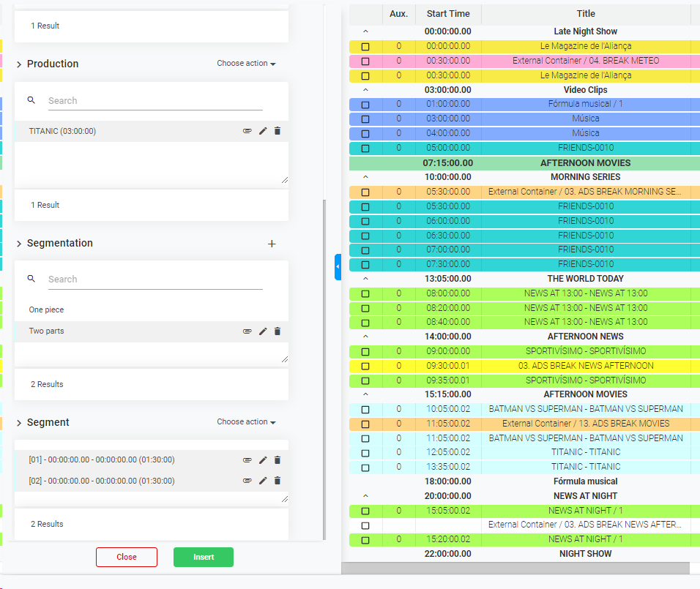This screenshot has width=700, height=589.
Task: Click the Title column header
Action: (x=586, y=14)
